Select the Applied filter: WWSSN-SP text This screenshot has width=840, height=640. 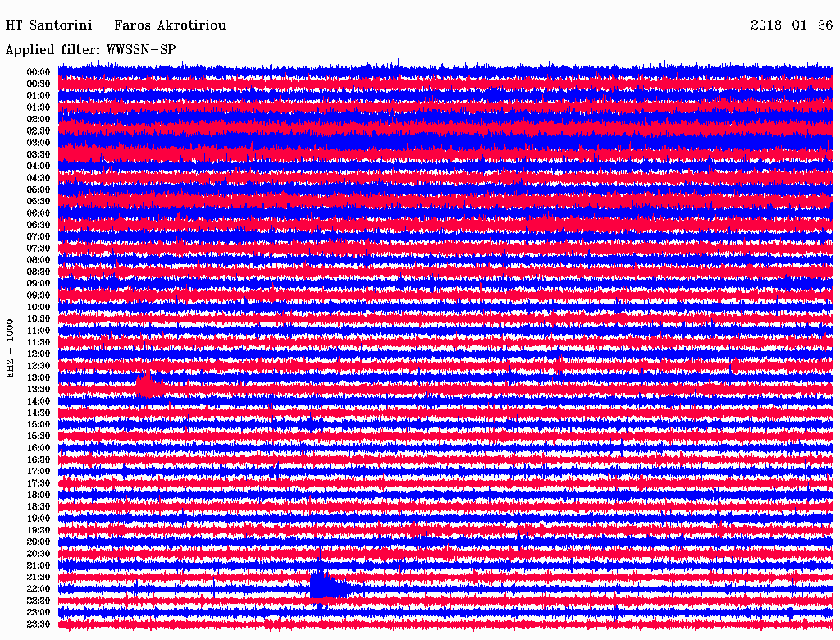tap(90, 50)
